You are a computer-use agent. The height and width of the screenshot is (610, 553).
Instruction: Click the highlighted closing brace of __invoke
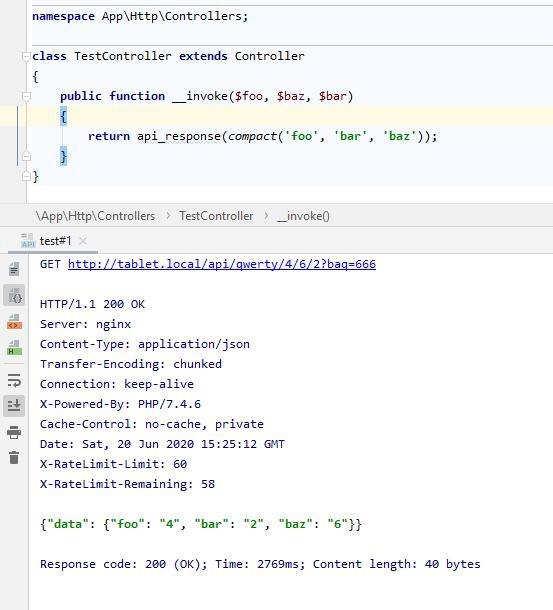coord(63,156)
